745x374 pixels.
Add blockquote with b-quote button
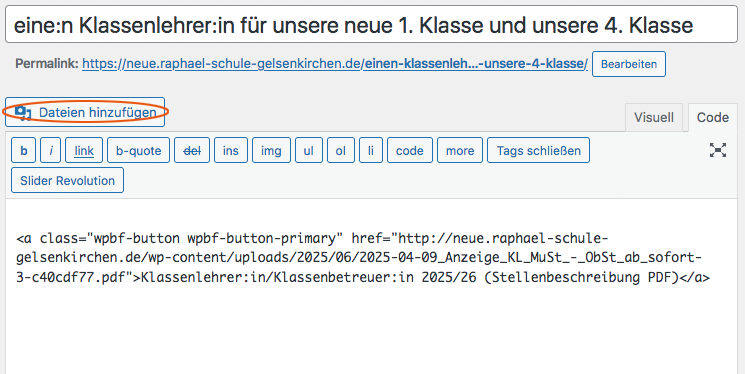[138, 150]
